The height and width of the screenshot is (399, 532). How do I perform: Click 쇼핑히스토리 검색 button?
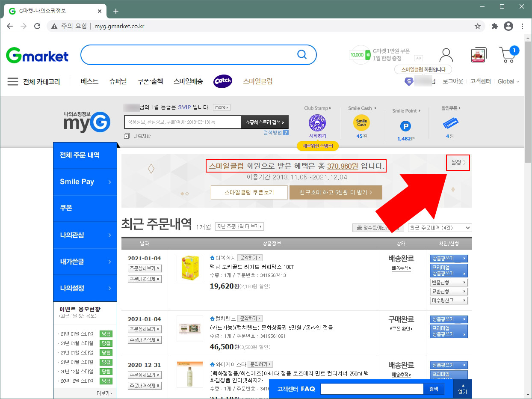point(265,122)
